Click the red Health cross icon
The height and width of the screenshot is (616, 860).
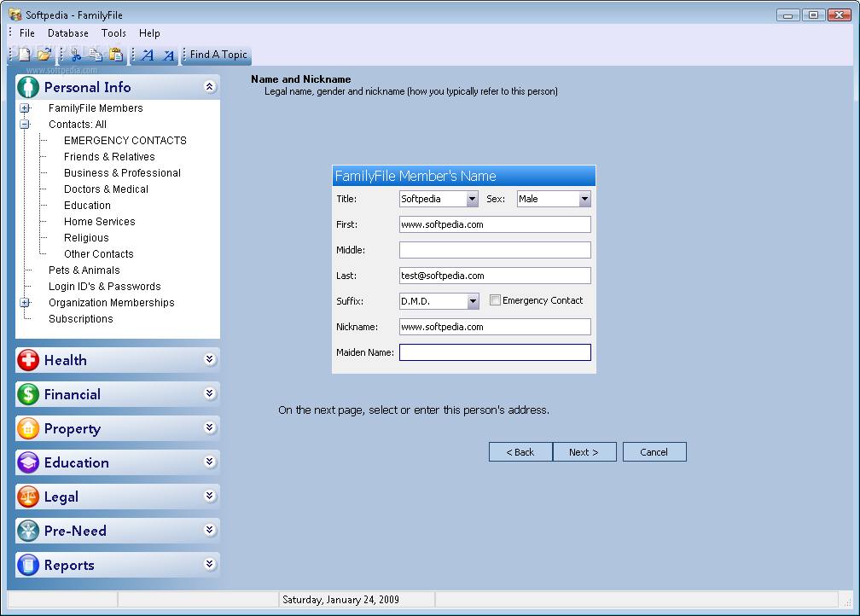(28, 360)
